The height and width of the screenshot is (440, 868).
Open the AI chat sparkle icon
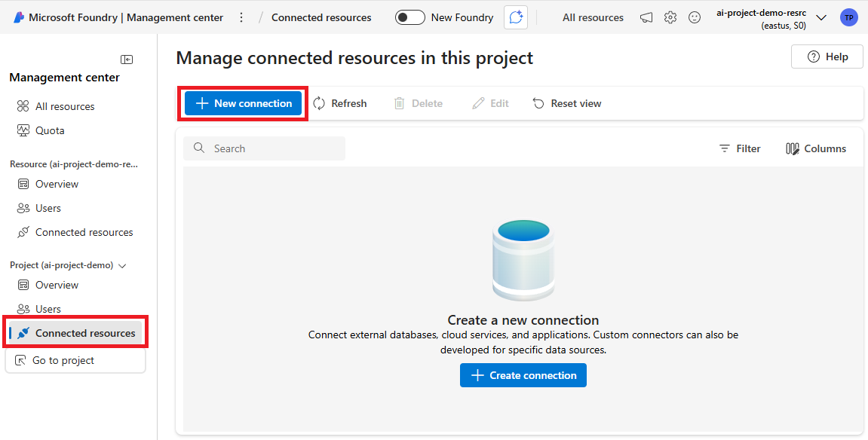(x=516, y=17)
